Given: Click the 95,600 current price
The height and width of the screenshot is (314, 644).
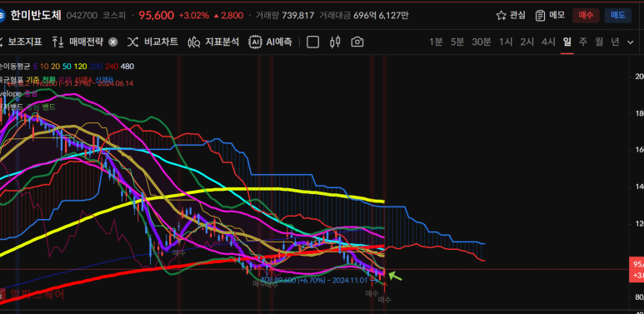Looking at the screenshot, I should [156, 16].
